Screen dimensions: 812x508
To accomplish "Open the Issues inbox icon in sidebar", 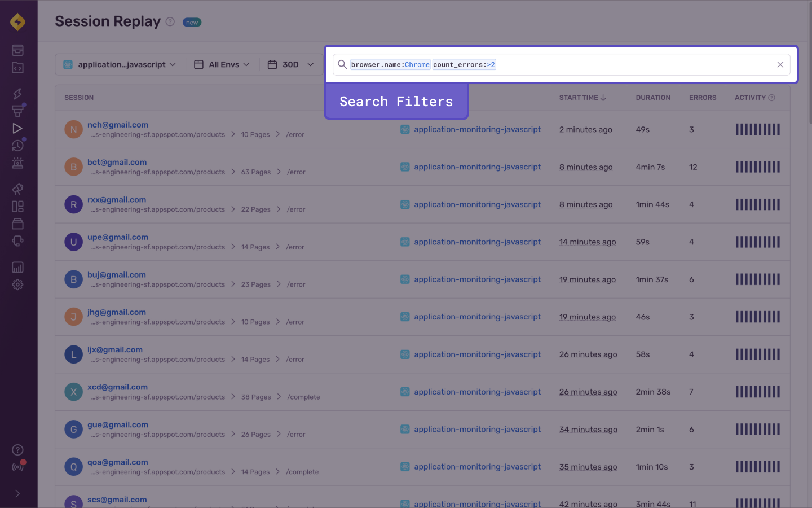I will click(x=17, y=50).
